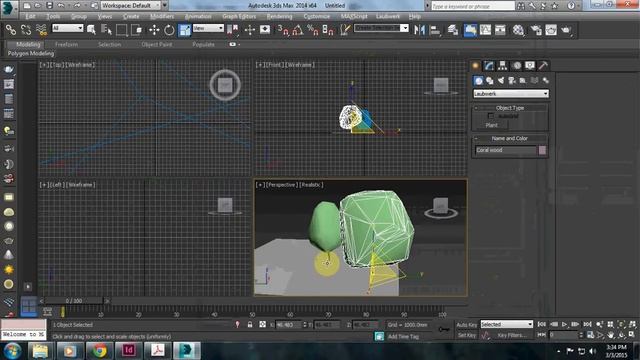Screen dimensions: 640x360
Task: Click the Go to End button
Action: (x=587, y=324)
